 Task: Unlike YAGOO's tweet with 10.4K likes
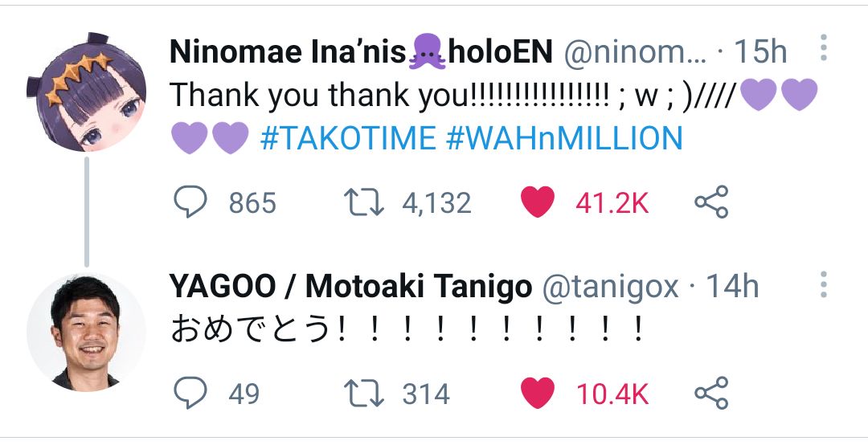click(538, 394)
